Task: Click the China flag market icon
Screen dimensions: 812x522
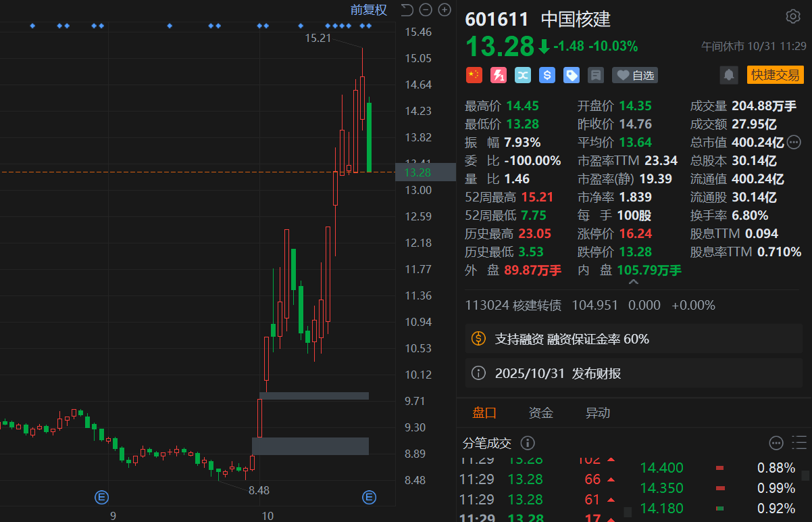Action: pyautogui.click(x=474, y=75)
